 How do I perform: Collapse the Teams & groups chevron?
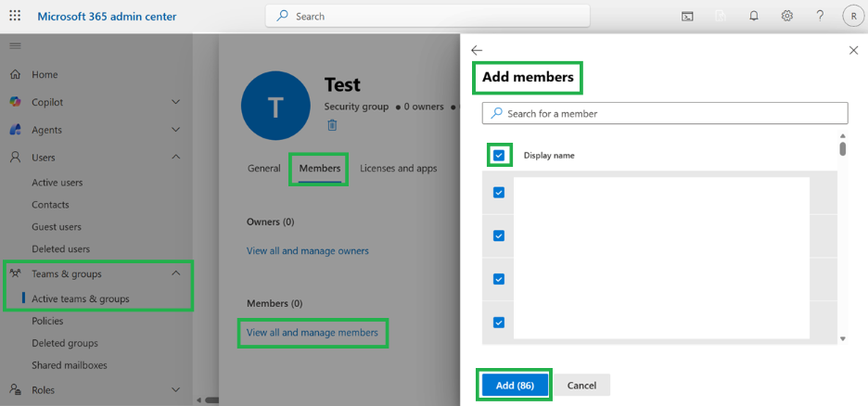point(175,273)
